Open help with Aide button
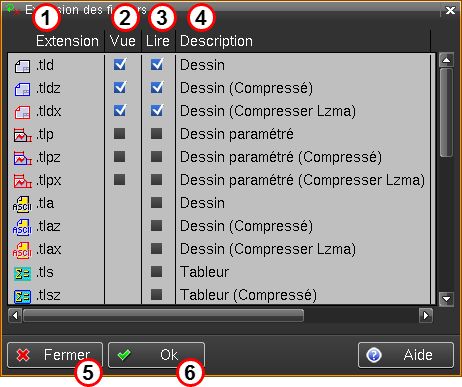Screen dimensions: 462x387 (x=406, y=355)
